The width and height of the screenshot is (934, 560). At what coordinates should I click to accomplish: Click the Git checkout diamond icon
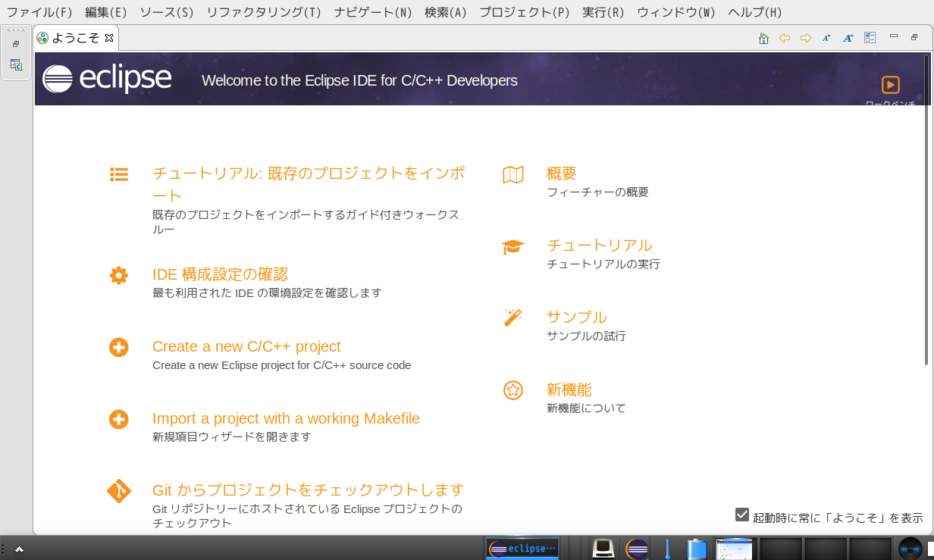pyautogui.click(x=119, y=492)
